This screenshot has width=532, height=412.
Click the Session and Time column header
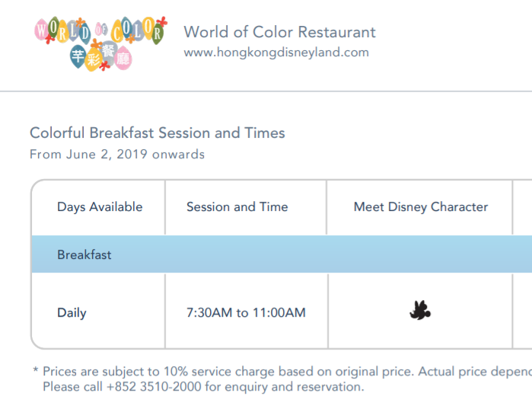point(237,206)
